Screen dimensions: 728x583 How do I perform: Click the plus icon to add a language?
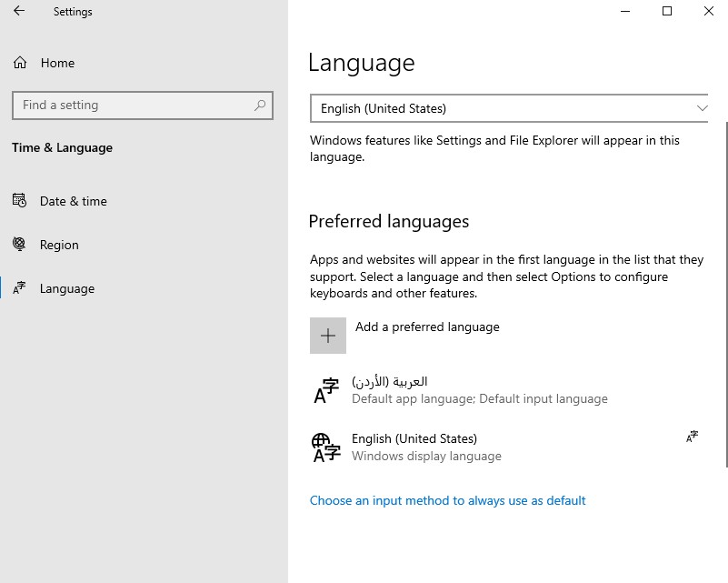[328, 336]
